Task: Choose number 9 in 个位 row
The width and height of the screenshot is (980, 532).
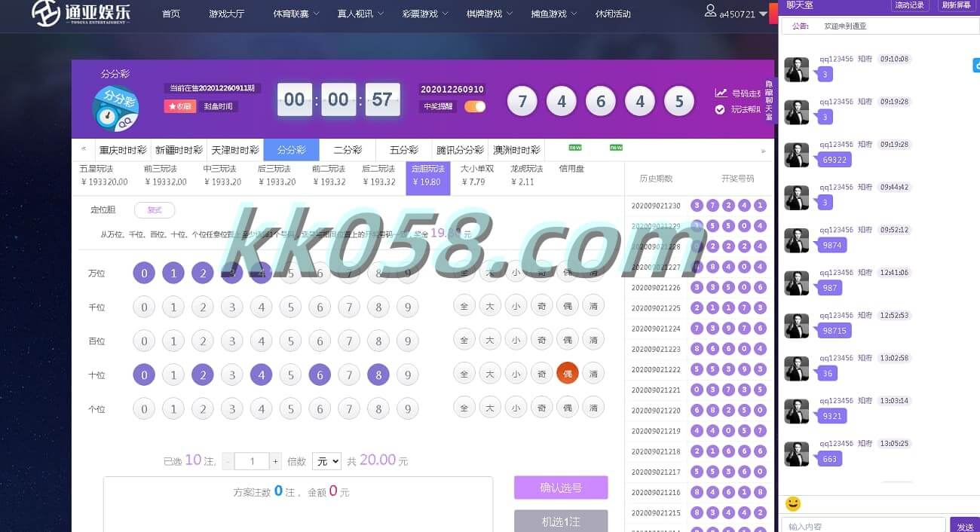Action: coord(407,409)
